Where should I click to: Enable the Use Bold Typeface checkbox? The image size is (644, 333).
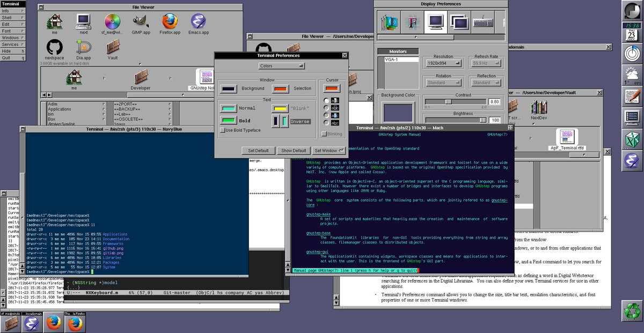tap(223, 130)
